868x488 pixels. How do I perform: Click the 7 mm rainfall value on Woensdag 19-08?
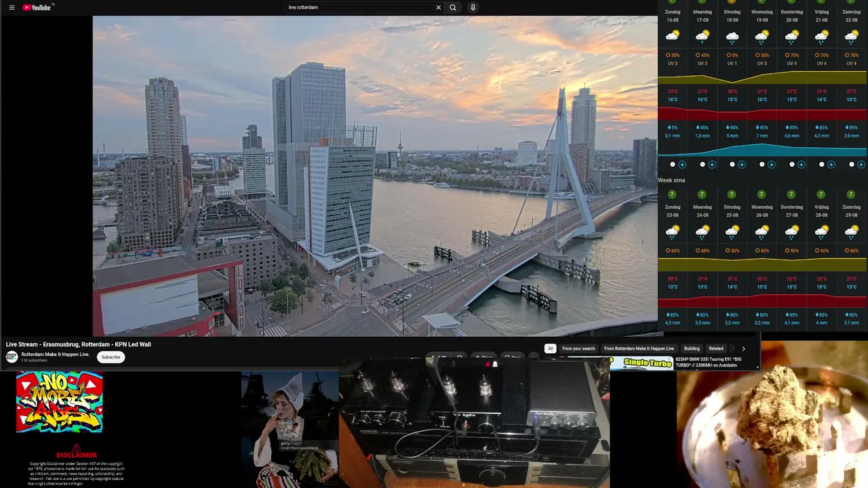click(762, 136)
